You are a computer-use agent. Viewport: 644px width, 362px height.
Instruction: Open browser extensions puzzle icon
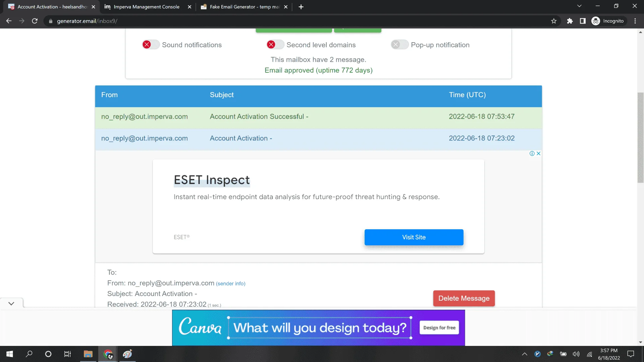570,21
